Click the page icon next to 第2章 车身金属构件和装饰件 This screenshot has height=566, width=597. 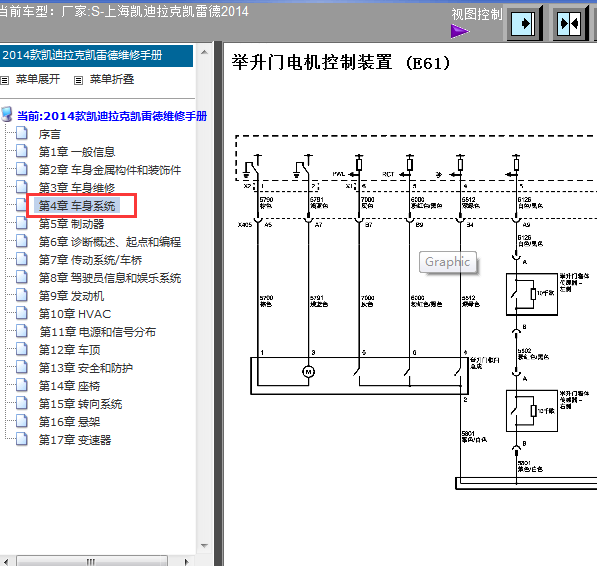pos(22,169)
